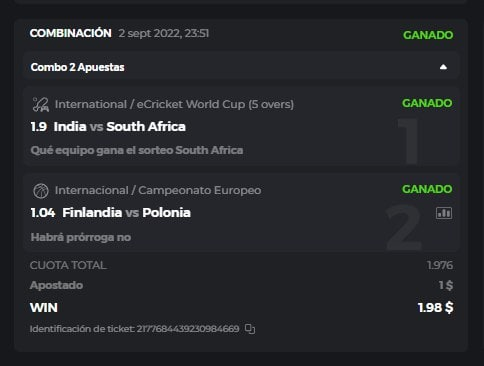Open statistics icon for Finlandia vs Polonia
This screenshot has width=484, height=366.
(x=444, y=213)
